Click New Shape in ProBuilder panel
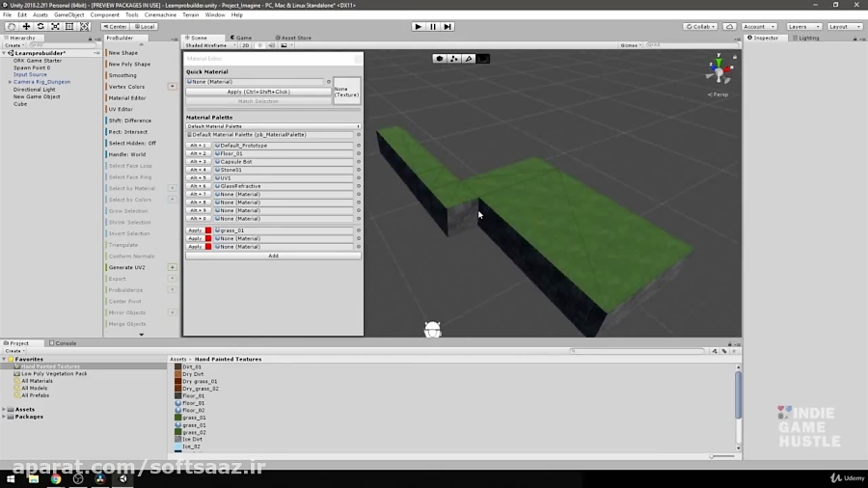The width and height of the screenshot is (868, 488). point(122,53)
